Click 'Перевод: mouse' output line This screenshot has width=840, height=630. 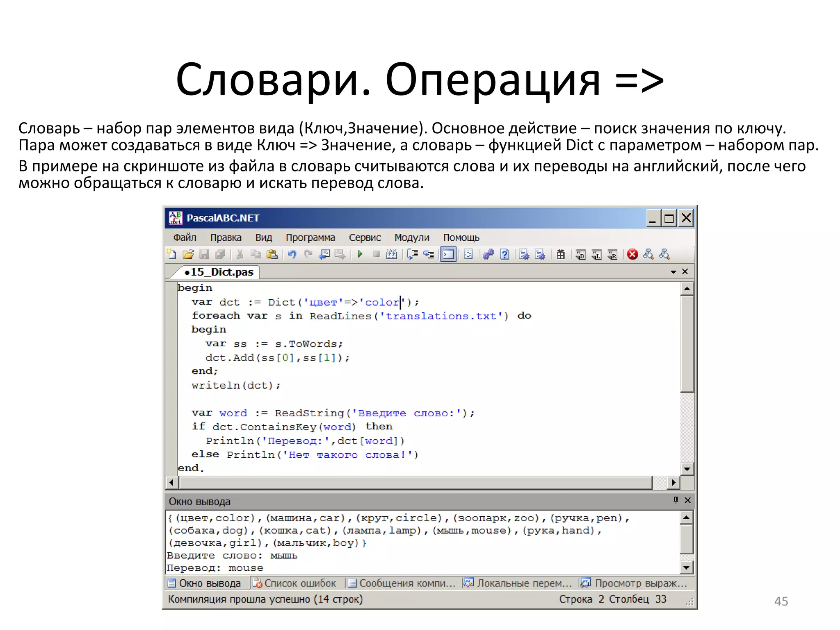pyautogui.click(x=215, y=568)
